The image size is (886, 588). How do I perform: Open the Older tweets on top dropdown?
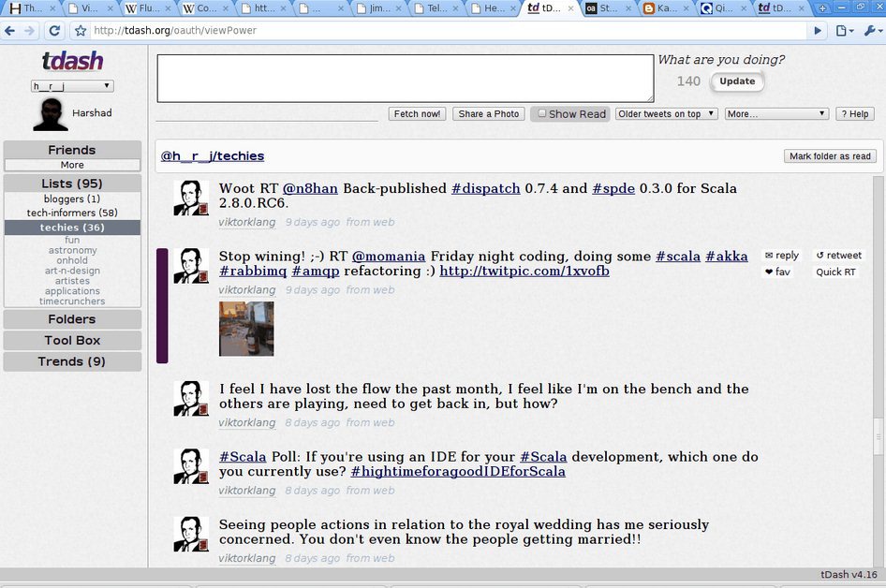click(x=666, y=113)
